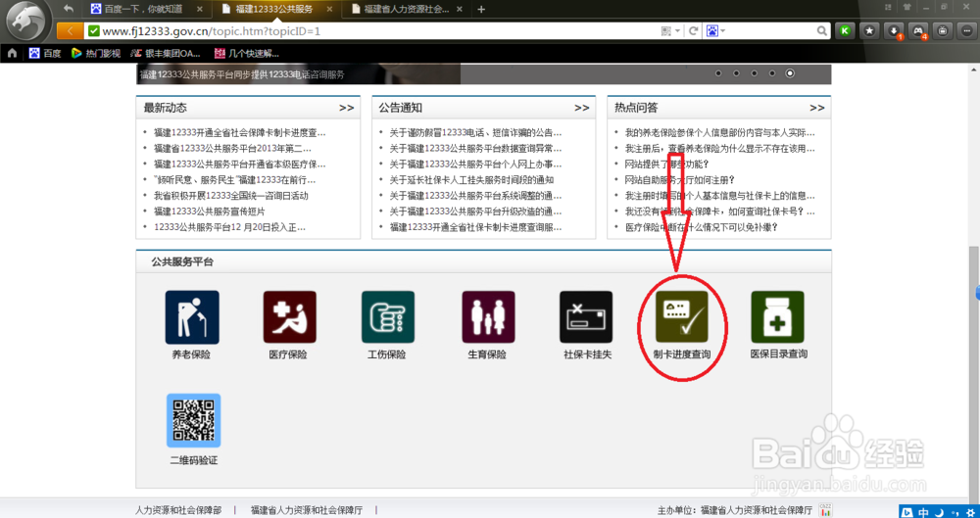The height and width of the screenshot is (518, 980).
Task: Open news 12333公共服务平台12 月20日投入正
Action: point(229,227)
